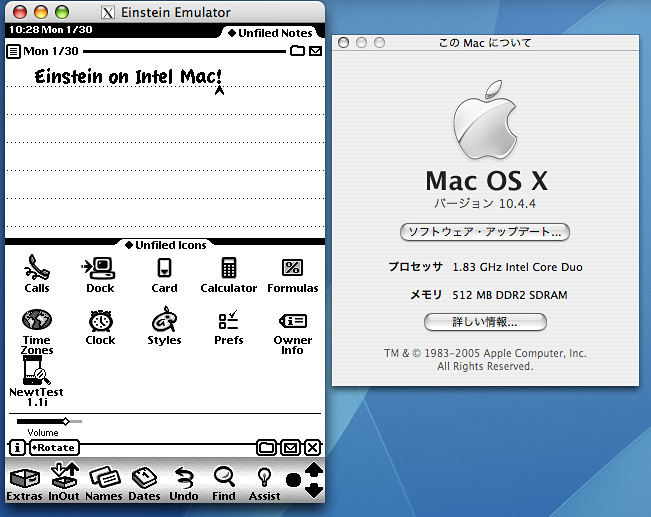The image size is (651, 517).
Task: Adjust the Volume slider handle
Action: [66, 421]
